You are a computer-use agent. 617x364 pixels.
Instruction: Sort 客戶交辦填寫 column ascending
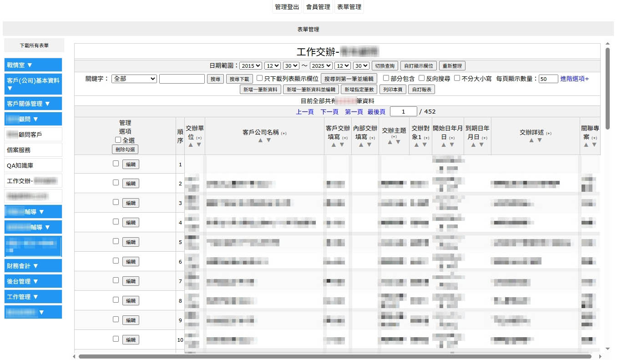pos(334,145)
